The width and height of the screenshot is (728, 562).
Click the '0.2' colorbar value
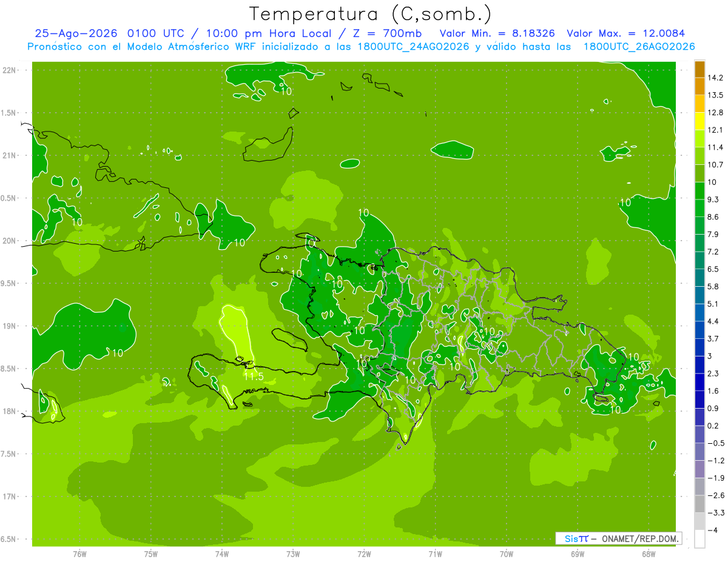(x=713, y=426)
